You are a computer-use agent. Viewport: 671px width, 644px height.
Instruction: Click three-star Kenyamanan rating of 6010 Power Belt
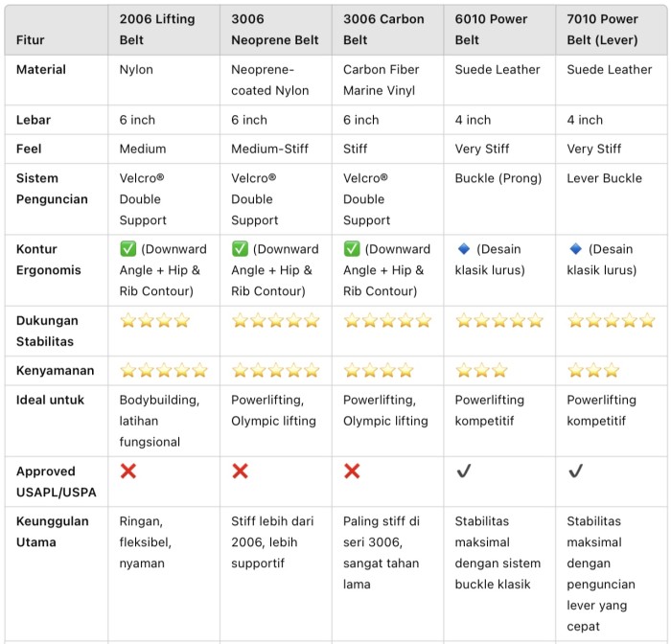[x=481, y=370]
